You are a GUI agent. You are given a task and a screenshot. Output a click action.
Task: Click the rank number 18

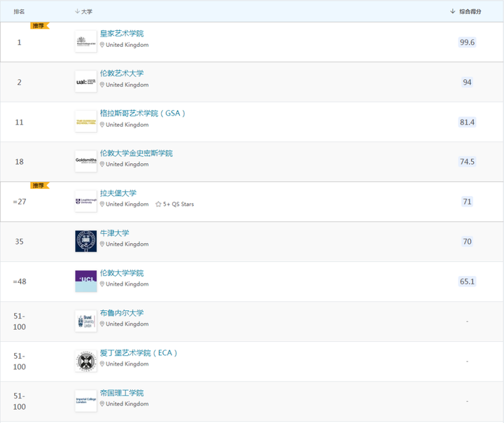point(20,162)
